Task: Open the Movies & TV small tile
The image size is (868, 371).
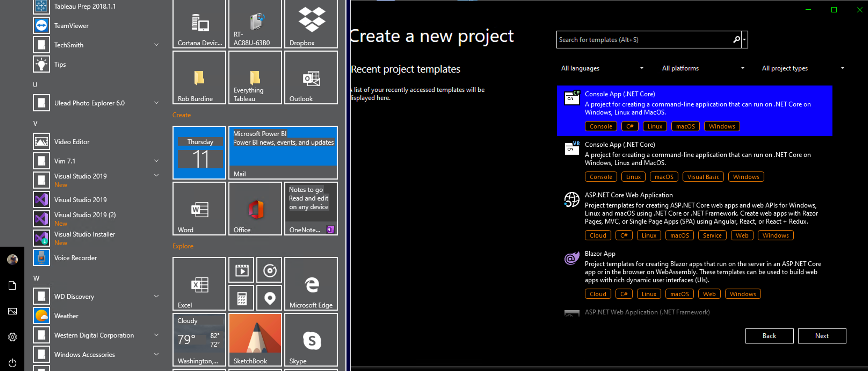Action: 241,270
